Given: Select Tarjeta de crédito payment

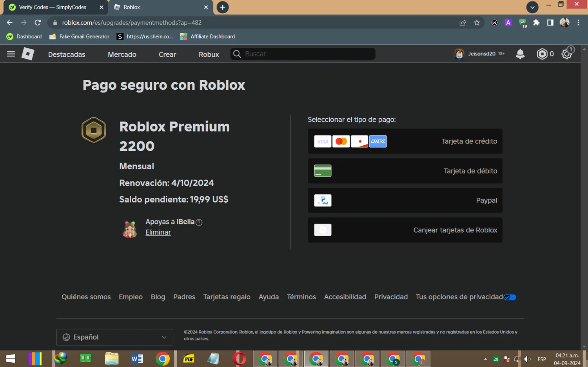Looking at the screenshot, I should tap(405, 141).
